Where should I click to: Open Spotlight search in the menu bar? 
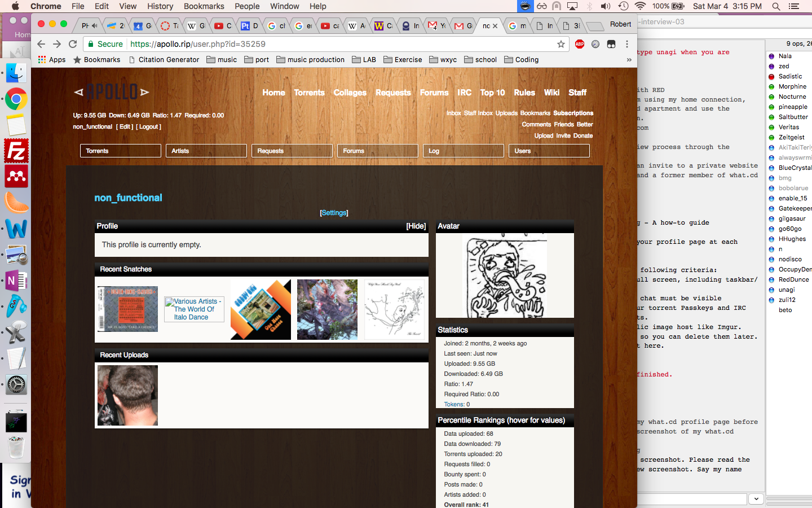click(x=776, y=6)
